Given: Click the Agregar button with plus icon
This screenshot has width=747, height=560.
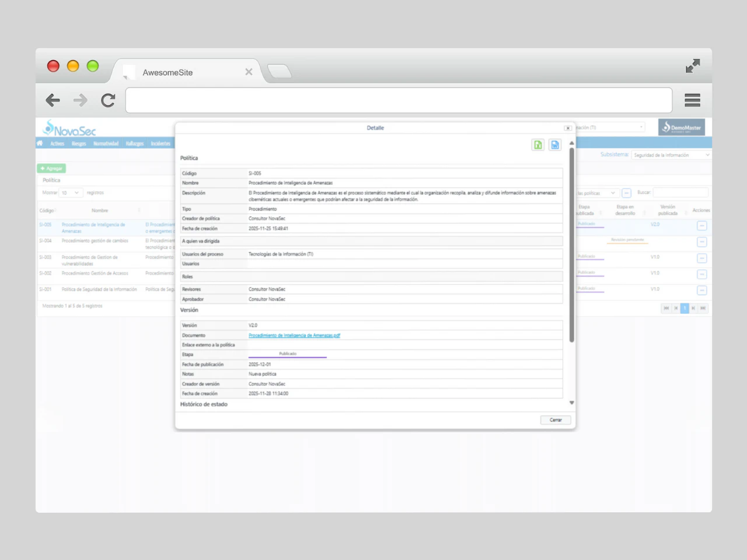Looking at the screenshot, I should click(x=51, y=168).
